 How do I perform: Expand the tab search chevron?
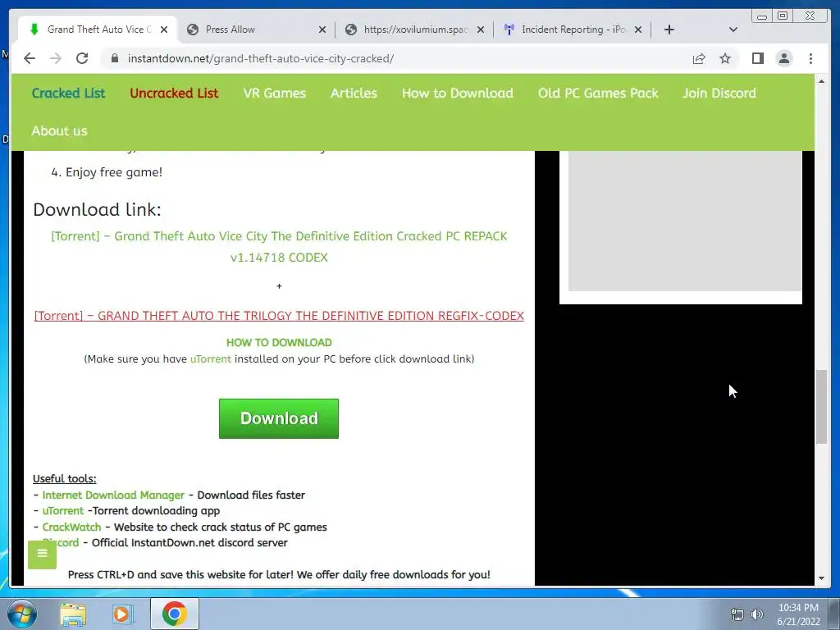[733, 30]
